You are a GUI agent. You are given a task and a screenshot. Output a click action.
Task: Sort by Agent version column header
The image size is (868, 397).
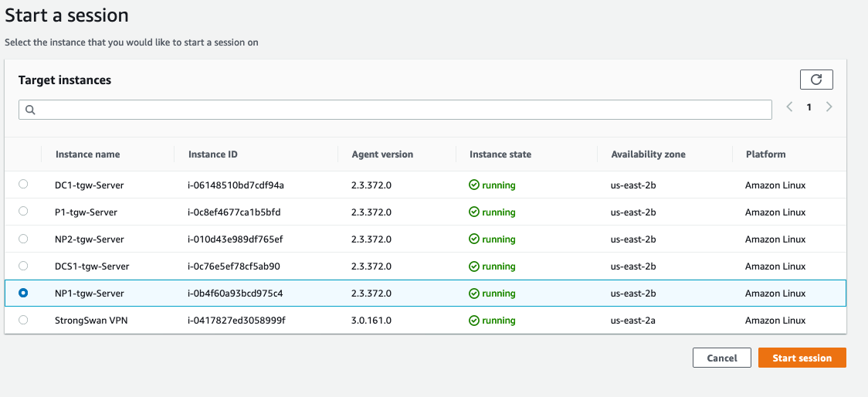click(x=382, y=154)
